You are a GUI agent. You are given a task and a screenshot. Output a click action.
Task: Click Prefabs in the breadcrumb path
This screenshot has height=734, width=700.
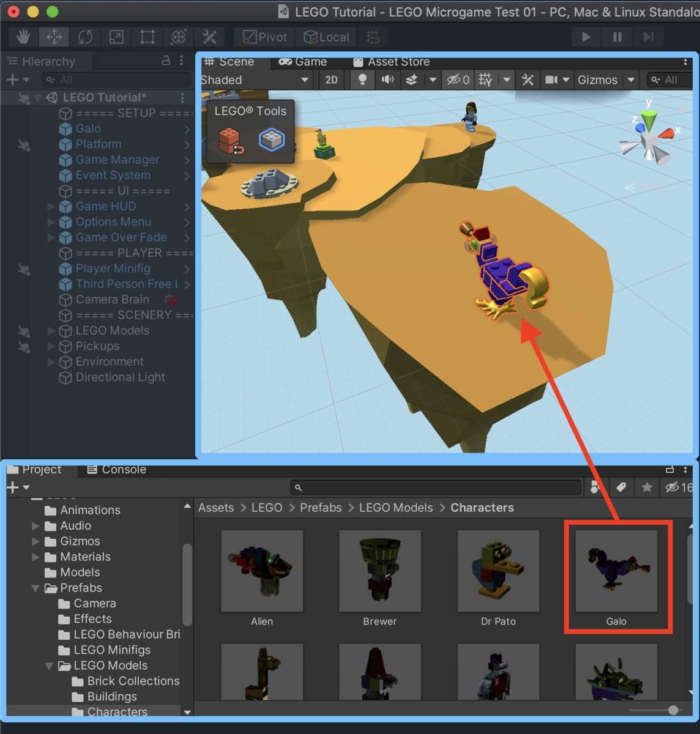click(x=321, y=508)
